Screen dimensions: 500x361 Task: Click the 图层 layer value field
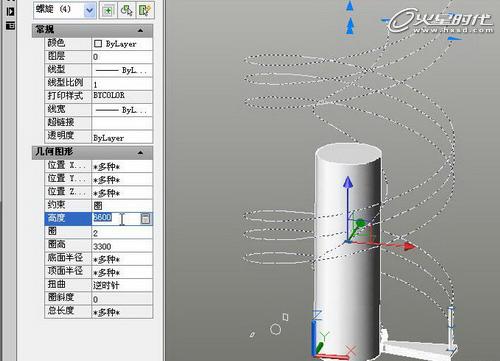[122, 57]
